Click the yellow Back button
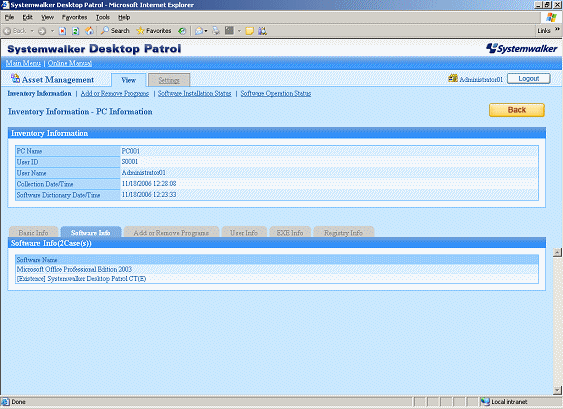This screenshot has width=563, height=409. click(x=517, y=110)
